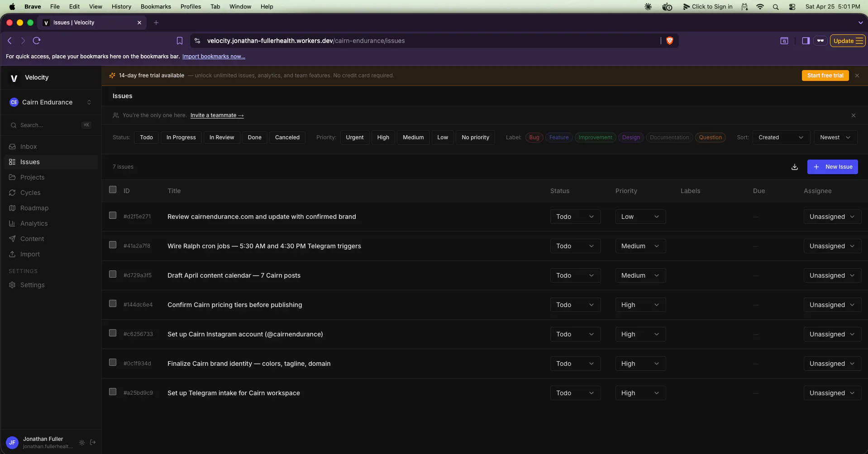Image resolution: width=868 pixels, height=454 pixels.
Task: Click the Velocity logo icon
Action: [x=14, y=78]
